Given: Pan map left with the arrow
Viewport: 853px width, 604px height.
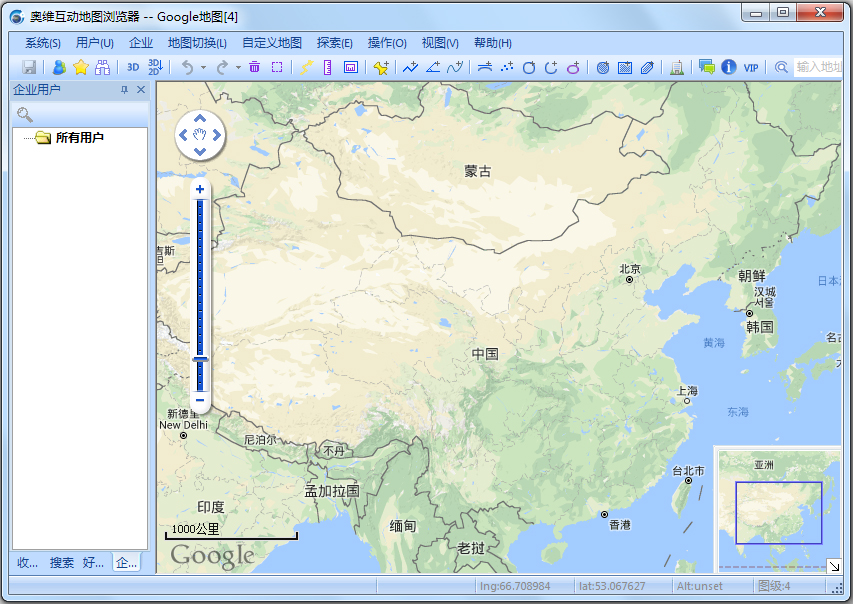Looking at the screenshot, I should point(183,135).
